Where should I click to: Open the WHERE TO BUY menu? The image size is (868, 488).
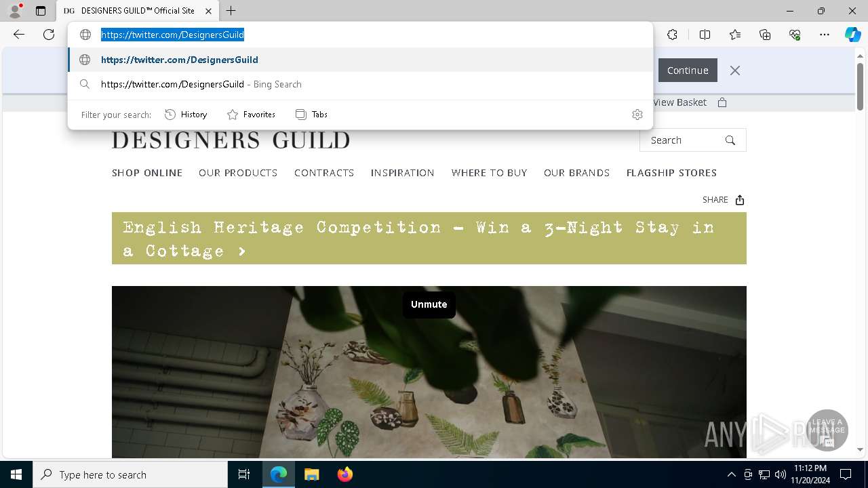[489, 173]
